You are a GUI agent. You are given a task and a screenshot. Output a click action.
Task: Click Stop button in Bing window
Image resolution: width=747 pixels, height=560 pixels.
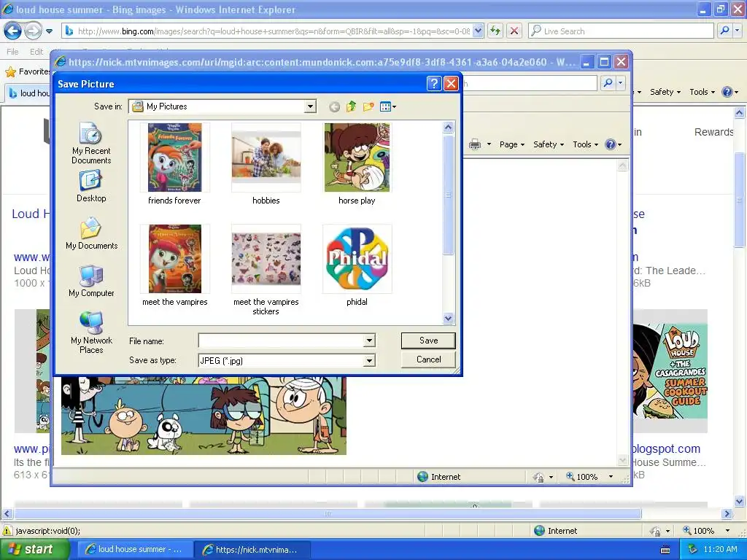tap(514, 31)
